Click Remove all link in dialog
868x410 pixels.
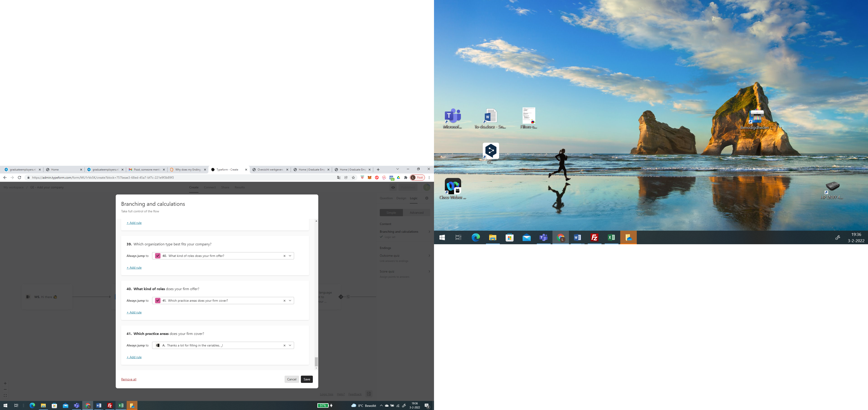(129, 379)
